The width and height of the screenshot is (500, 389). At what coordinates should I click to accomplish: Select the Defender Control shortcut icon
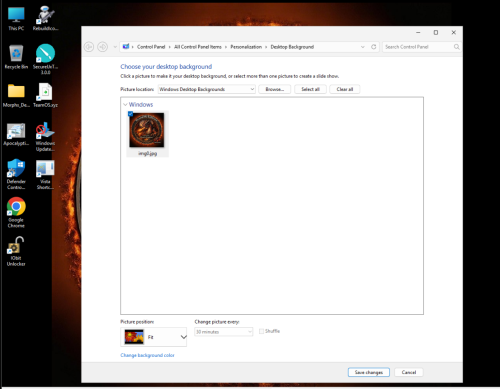tap(16, 174)
